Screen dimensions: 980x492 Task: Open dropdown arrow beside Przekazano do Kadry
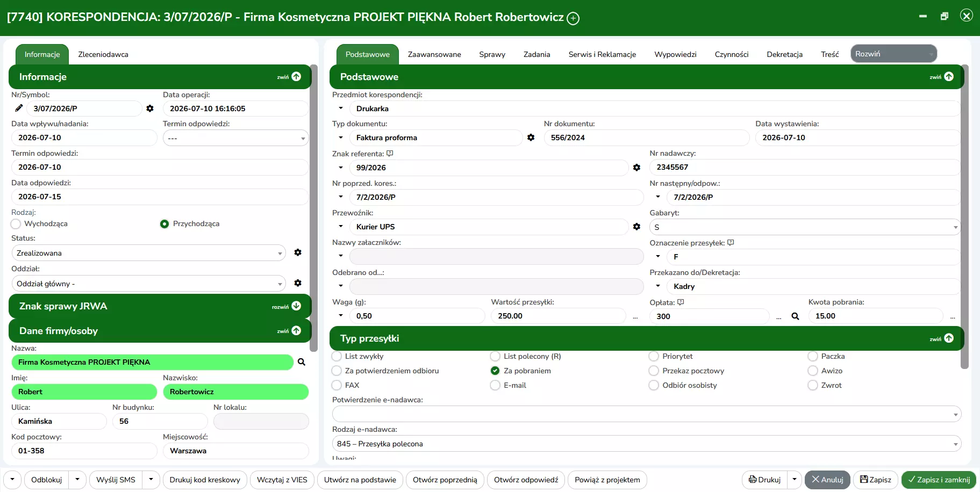(658, 286)
